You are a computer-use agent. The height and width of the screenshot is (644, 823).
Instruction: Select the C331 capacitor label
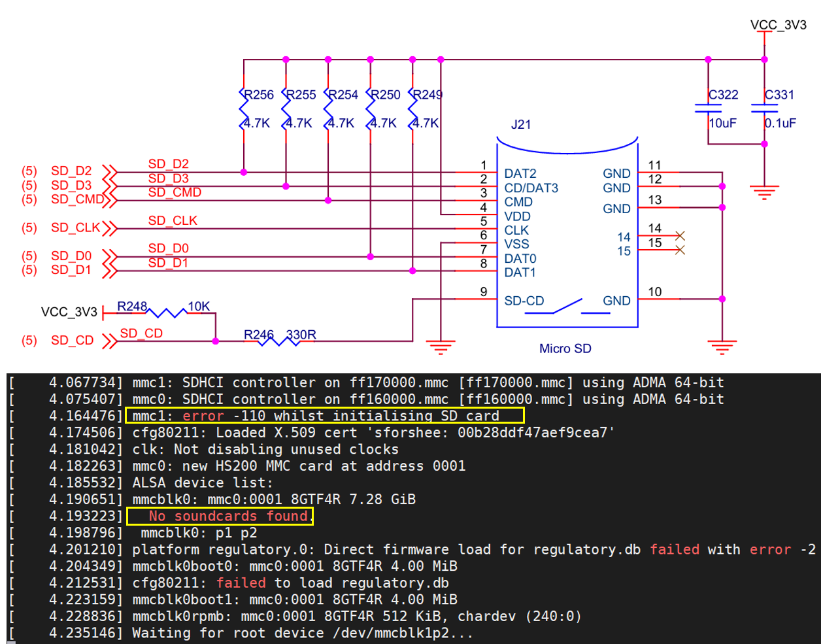click(780, 95)
